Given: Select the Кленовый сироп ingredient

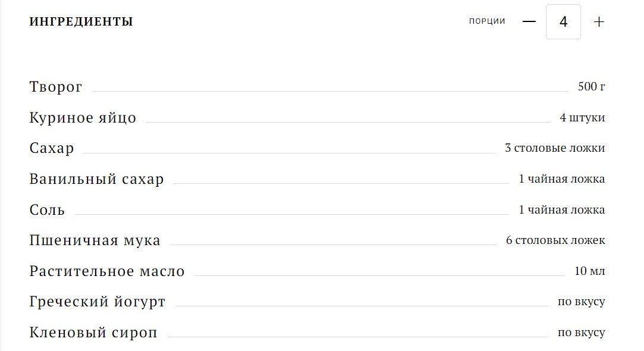Looking at the screenshot, I should coord(93,333).
